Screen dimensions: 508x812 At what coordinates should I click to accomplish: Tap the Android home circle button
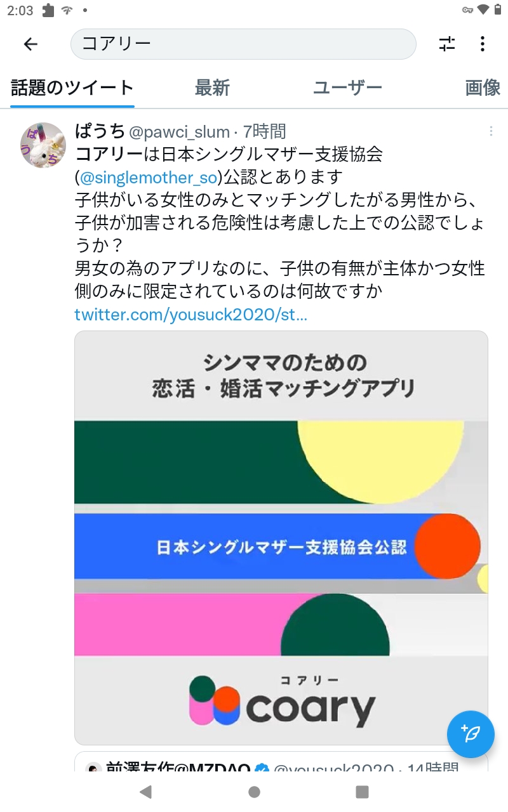(254, 791)
